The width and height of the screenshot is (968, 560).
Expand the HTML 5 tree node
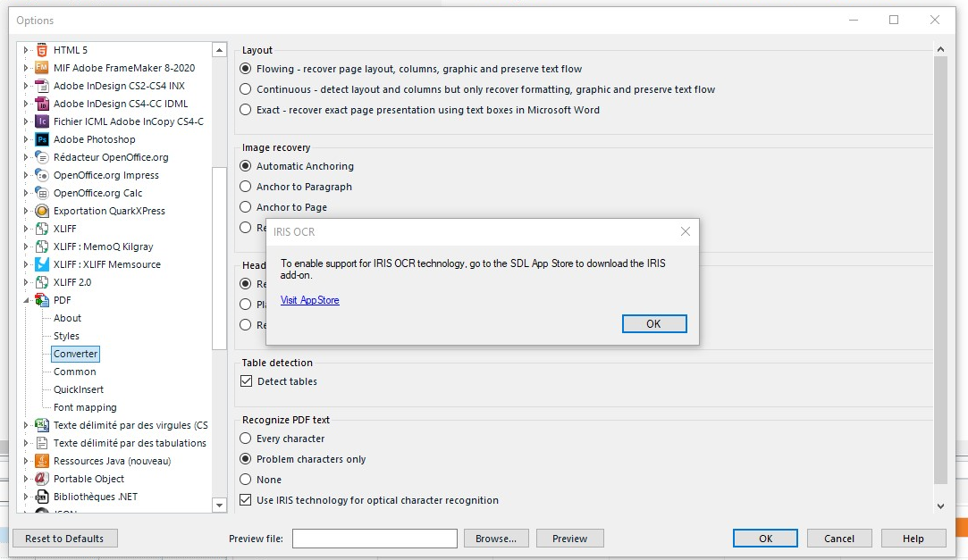click(x=26, y=50)
